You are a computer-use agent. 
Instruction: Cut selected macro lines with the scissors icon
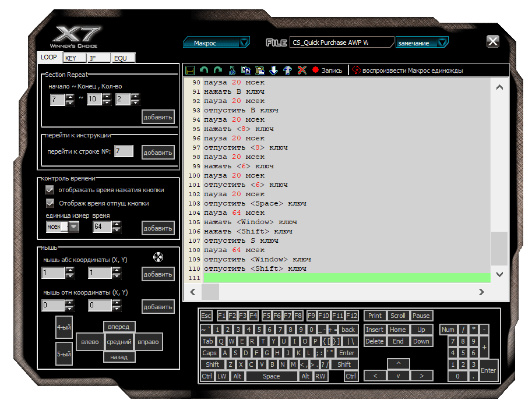[x=232, y=70]
